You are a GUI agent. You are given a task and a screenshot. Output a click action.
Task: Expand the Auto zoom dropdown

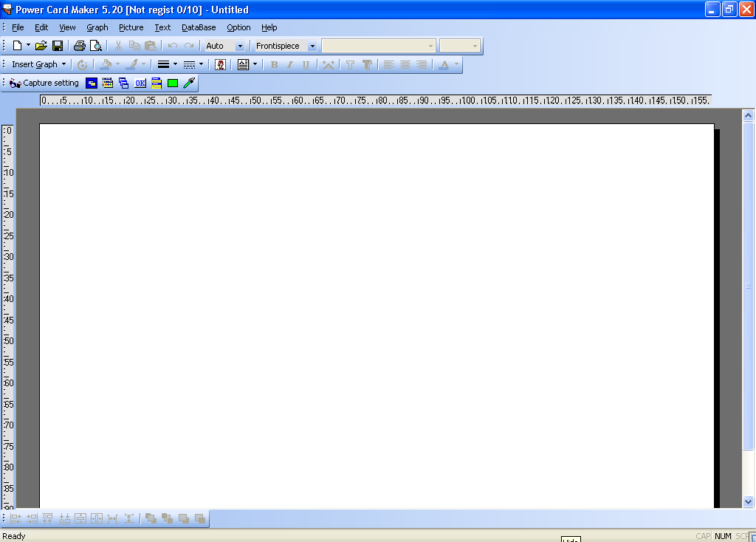click(240, 46)
